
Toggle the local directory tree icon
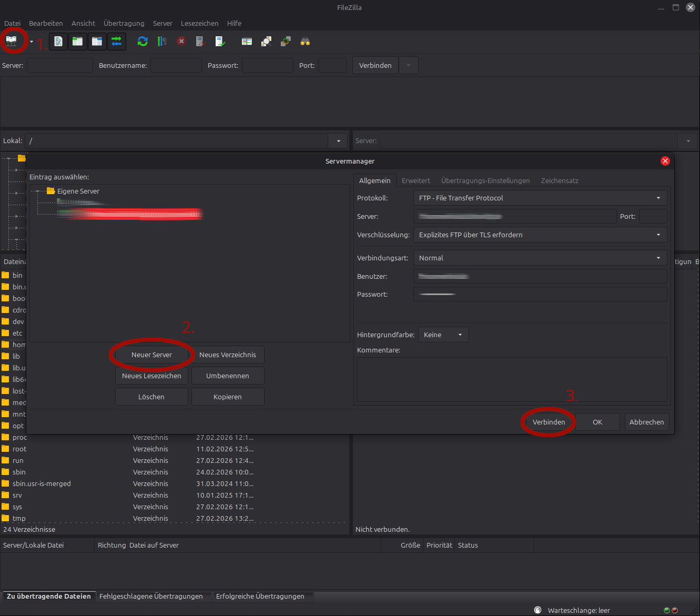(78, 42)
